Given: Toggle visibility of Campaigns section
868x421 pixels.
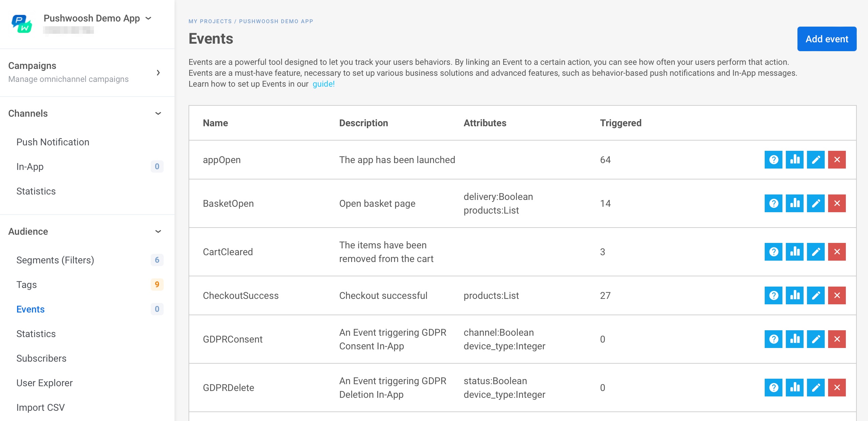Looking at the screenshot, I should 158,72.
